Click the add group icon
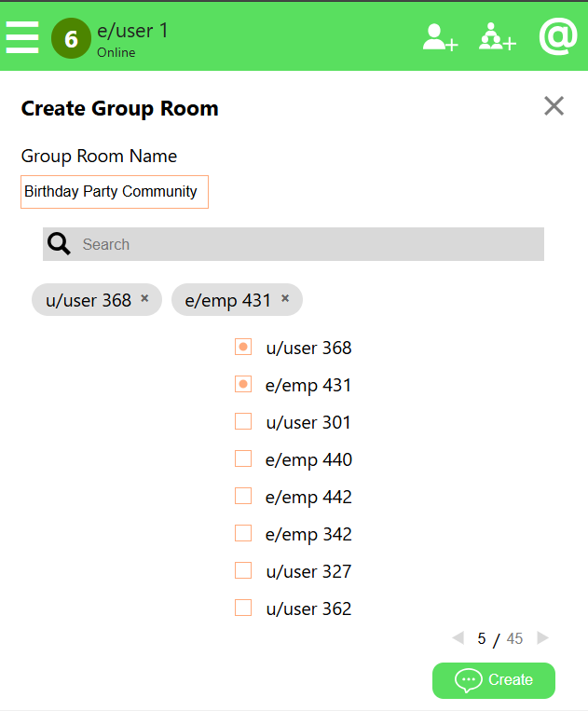 pos(497,37)
